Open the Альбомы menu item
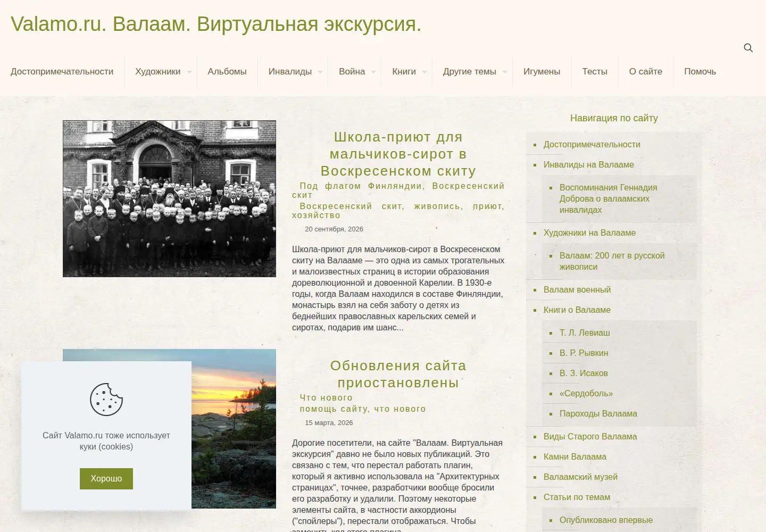Viewport: 766px width, 532px height. (227, 71)
